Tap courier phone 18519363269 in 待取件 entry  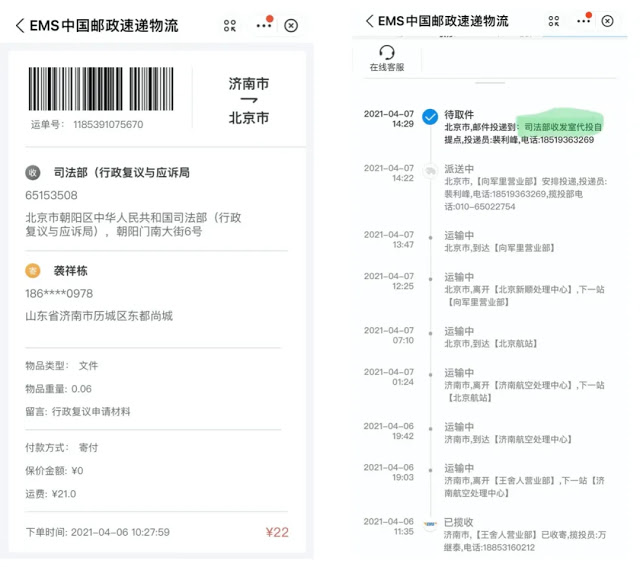point(567,140)
